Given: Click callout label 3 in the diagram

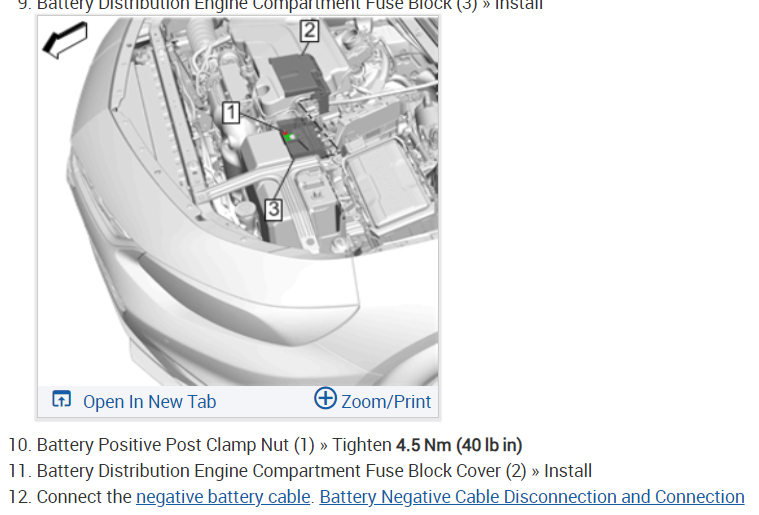Looking at the screenshot, I should pos(273,209).
